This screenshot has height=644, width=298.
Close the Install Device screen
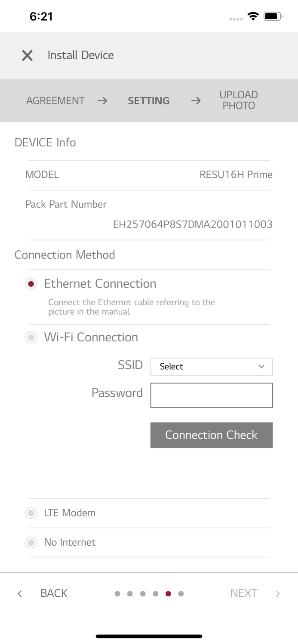(27, 55)
